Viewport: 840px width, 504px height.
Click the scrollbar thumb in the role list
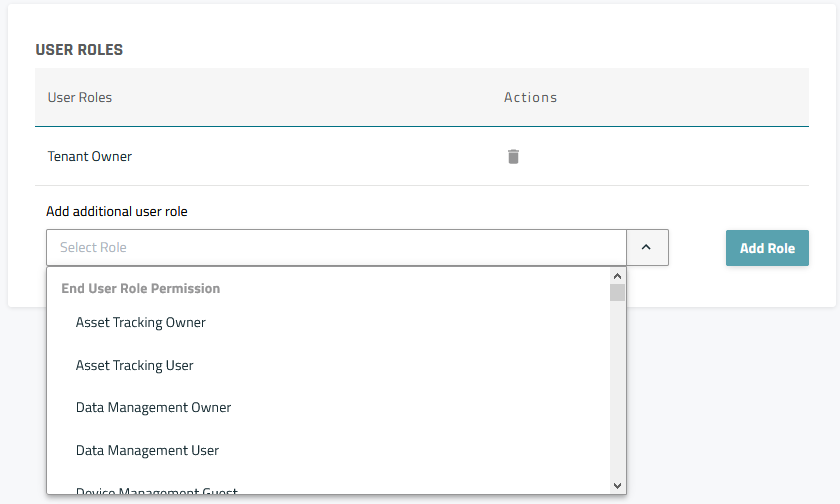[617, 292]
